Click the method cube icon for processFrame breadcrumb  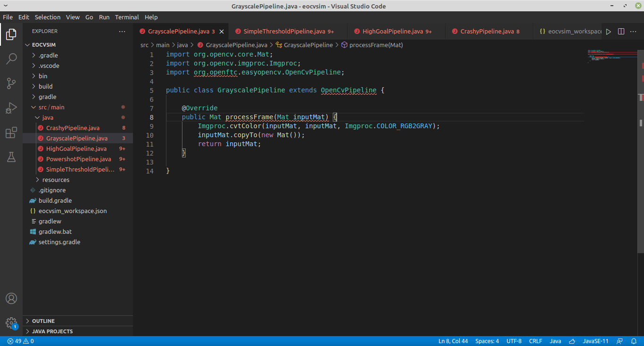344,45
